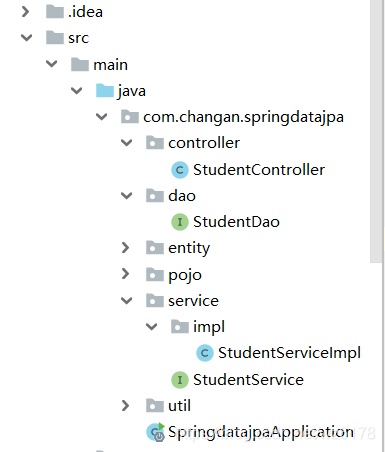Click the StudentController class icon

[180, 170]
